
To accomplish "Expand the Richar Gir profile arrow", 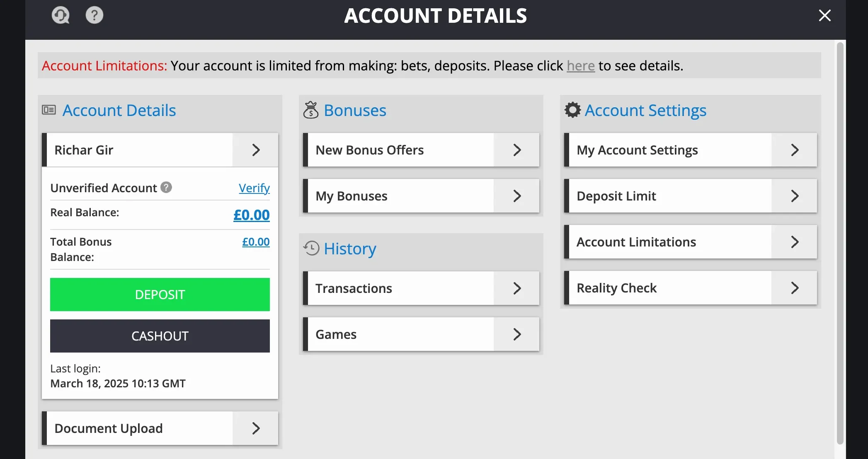I will (x=256, y=150).
